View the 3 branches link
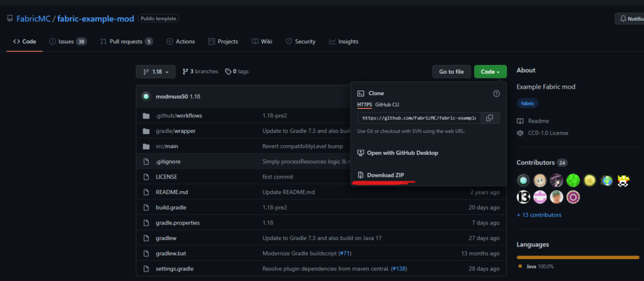This screenshot has width=644, height=281. click(x=200, y=71)
